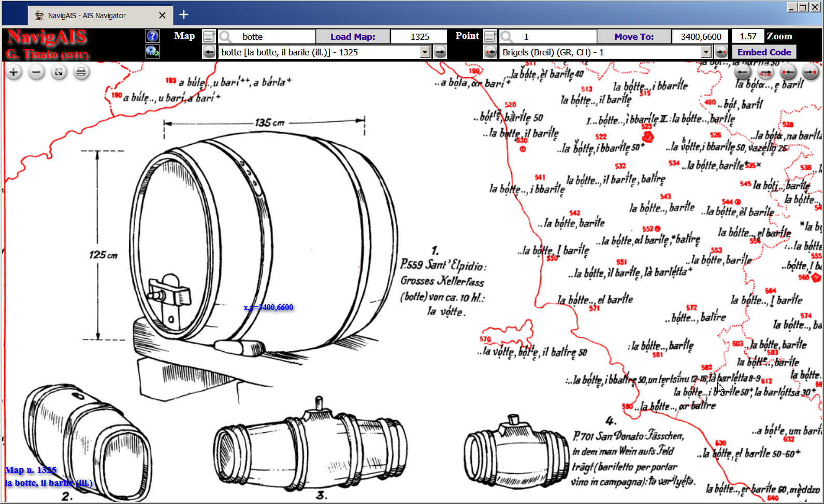Open the settings gears icon
Image resolution: width=824 pixels, height=504 pixels.
pos(152,51)
